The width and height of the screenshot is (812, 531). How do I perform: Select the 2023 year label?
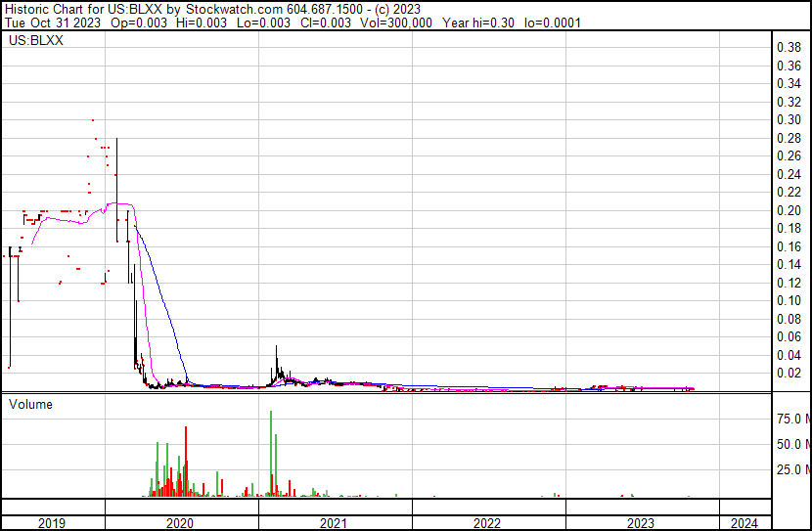[x=642, y=523]
